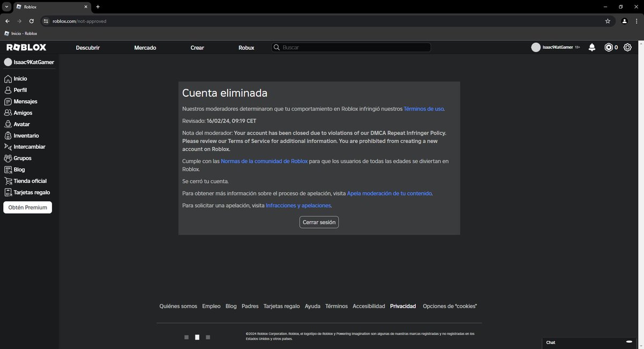Minimize the Chat panel
644x349 pixels.
coord(630,341)
